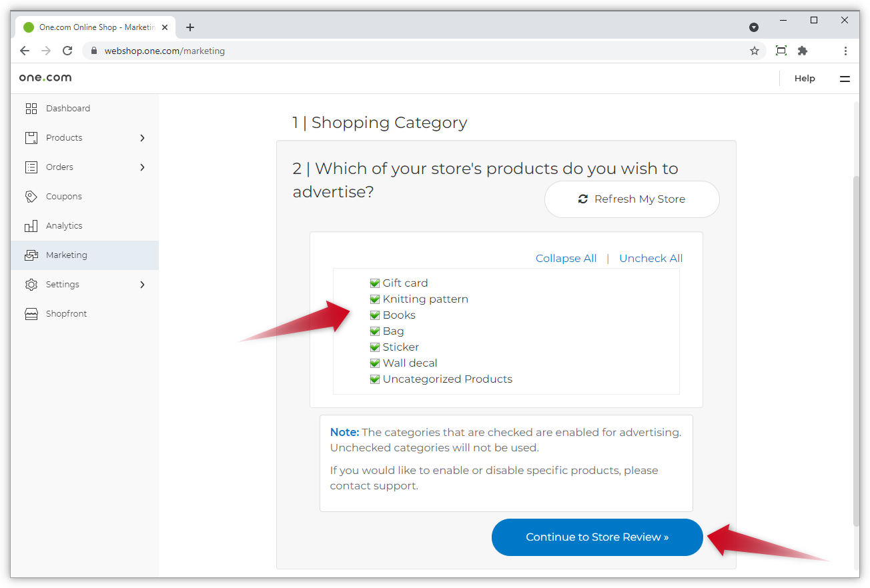Viewport: 870px width, 588px height.
Task: Open the Dashboard in the sidebar
Action: click(x=67, y=108)
